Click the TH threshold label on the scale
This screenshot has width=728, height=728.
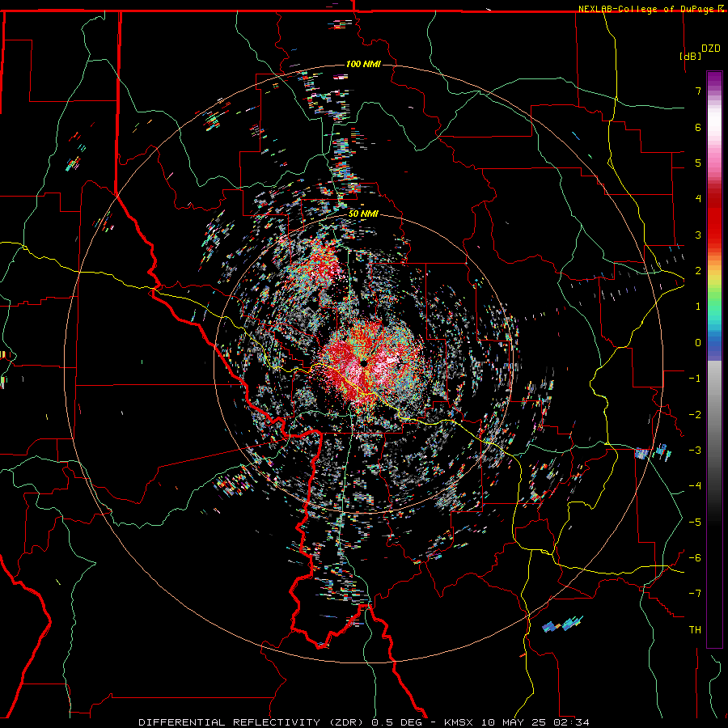695,630
